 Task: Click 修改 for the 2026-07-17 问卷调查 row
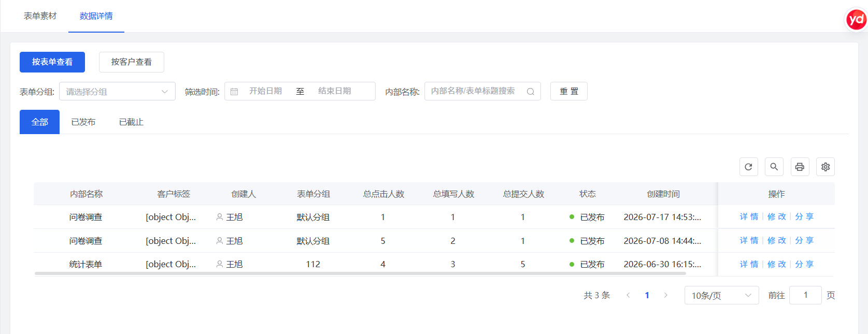point(777,216)
